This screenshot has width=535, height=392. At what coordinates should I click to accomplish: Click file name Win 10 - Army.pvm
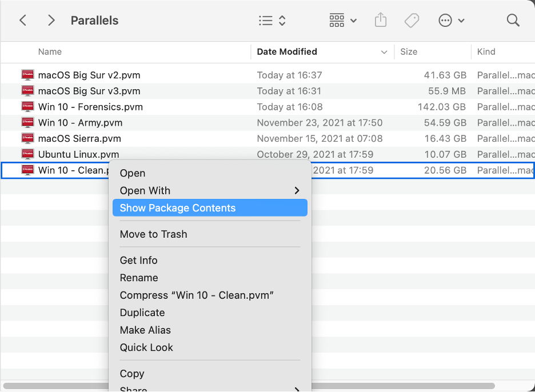click(x=80, y=122)
